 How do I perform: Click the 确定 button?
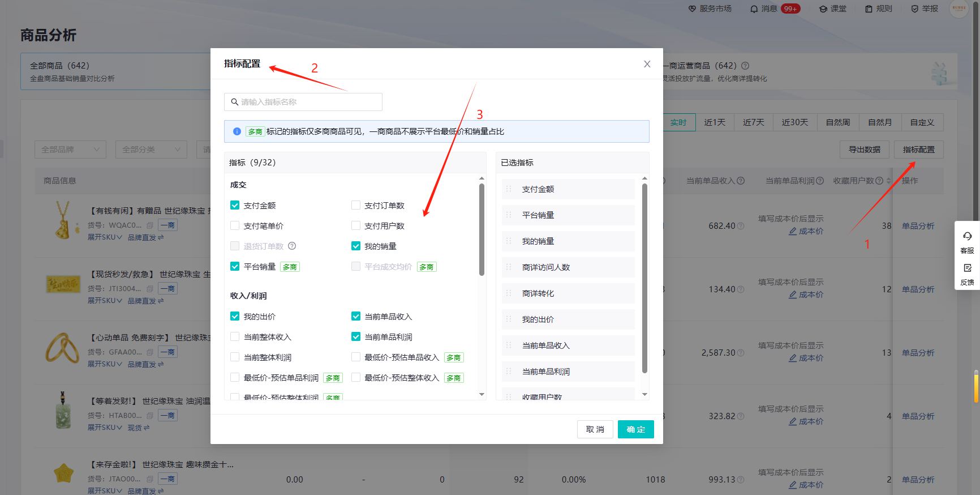(635, 429)
